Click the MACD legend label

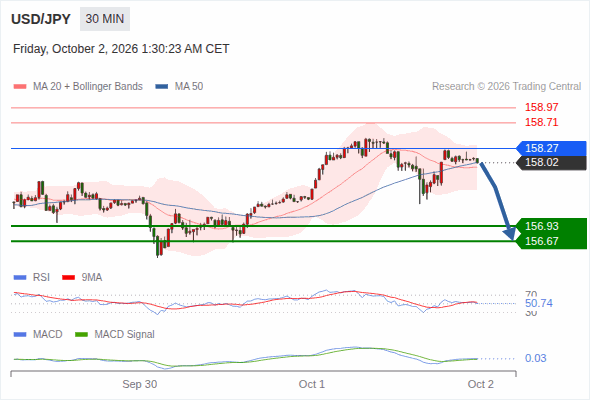pyautogui.click(x=48, y=335)
